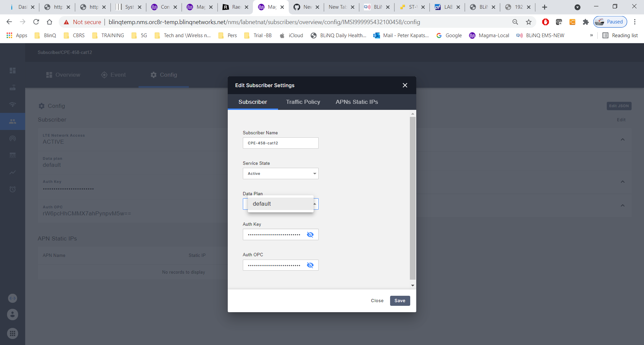
Task: Select the Subscribers icon in the sidebar
Action: [x=12, y=121]
